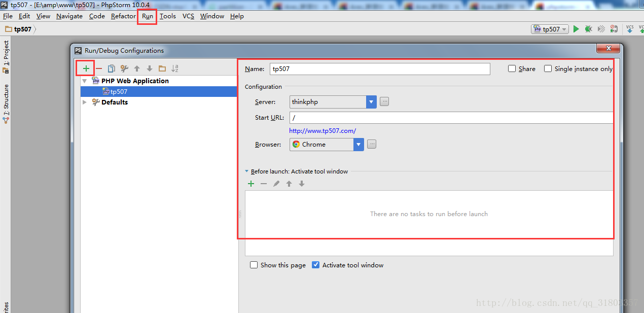Screen dimensions: 644x313
Task: Open the Z: Structure tool window tab
Action: click(x=6, y=105)
